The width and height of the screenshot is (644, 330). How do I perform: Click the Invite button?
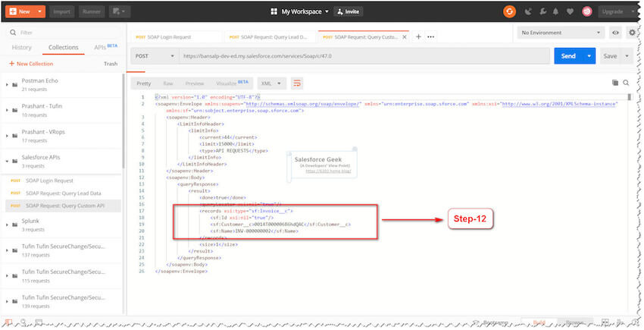pos(348,11)
